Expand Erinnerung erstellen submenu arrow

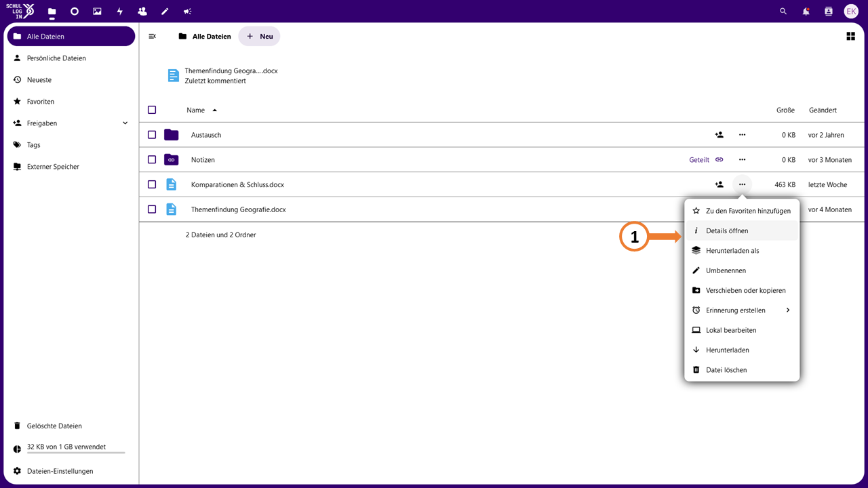click(788, 310)
